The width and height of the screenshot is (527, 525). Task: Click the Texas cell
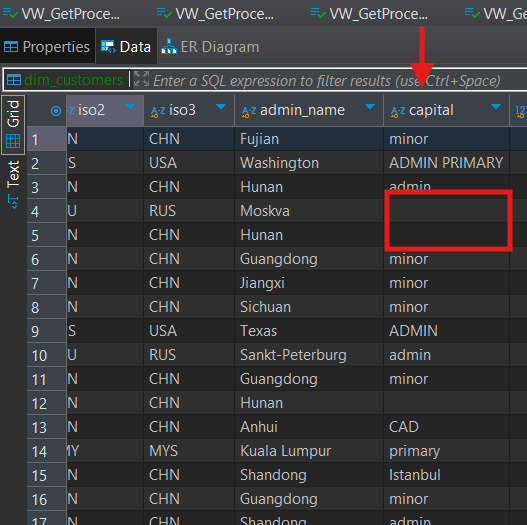[309, 331]
